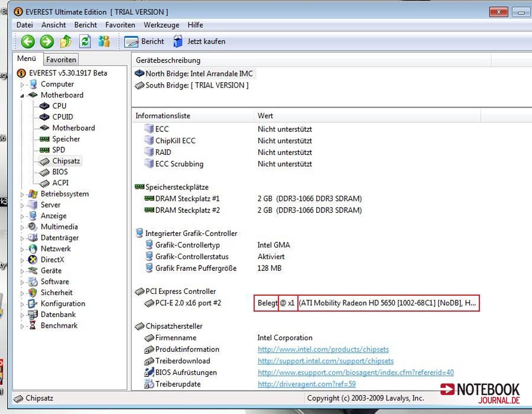The height and width of the screenshot is (414, 532).
Task: Select the Sicherheit tree item
Action: (57, 293)
